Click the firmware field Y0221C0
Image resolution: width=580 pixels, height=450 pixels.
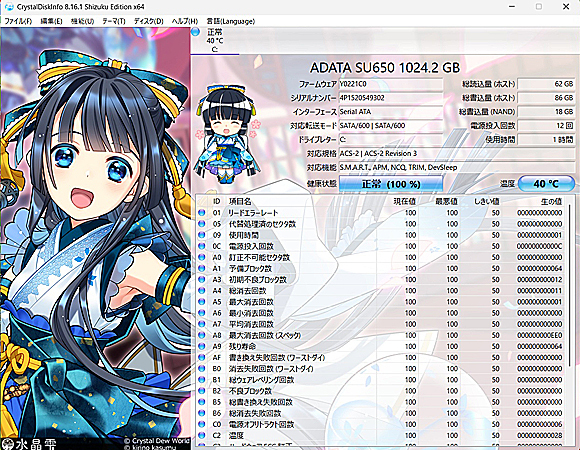click(x=391, y=84)
